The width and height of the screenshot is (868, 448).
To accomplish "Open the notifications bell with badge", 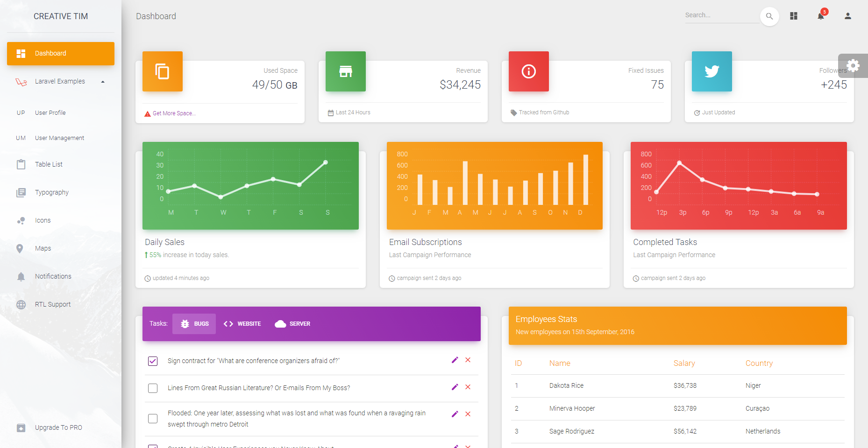I will point(821,16).
